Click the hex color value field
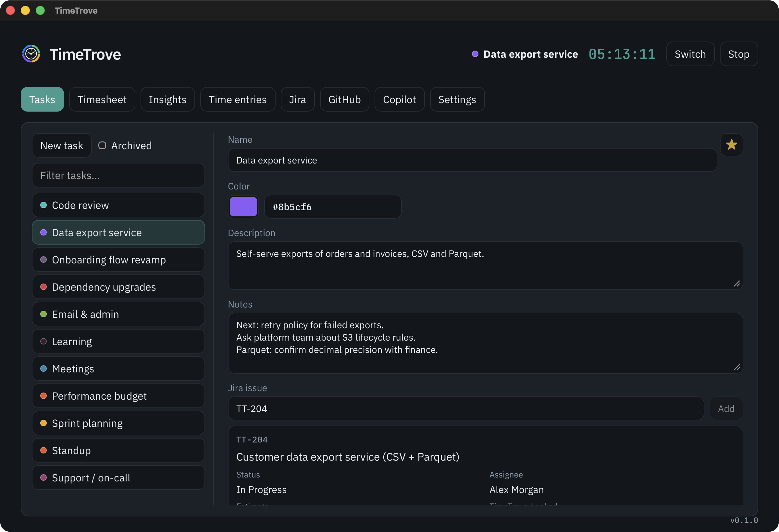This screenshot has height=532, width=779. tap(333, 207)
